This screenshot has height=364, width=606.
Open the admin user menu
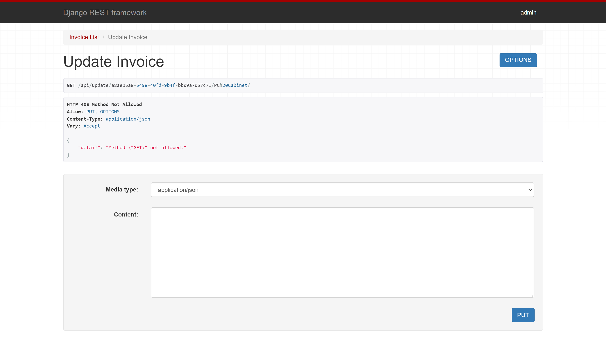click(x=528, y=12)
